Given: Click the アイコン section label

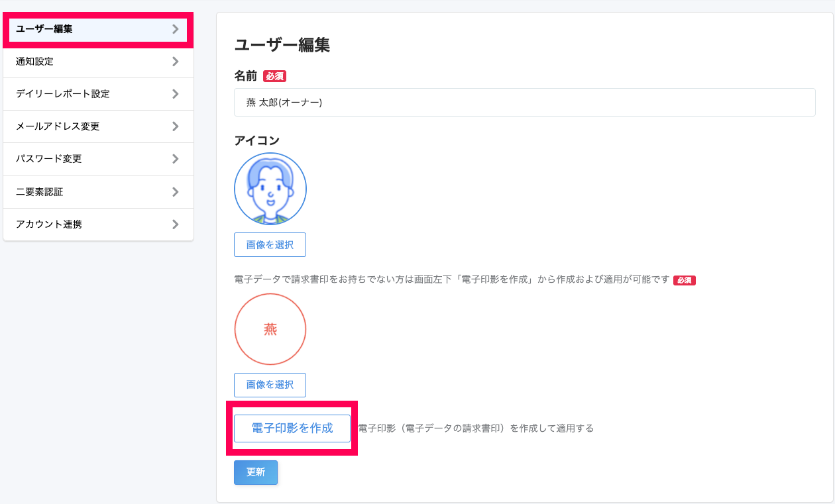Looking at the screenshot, I should click(257, 140).
